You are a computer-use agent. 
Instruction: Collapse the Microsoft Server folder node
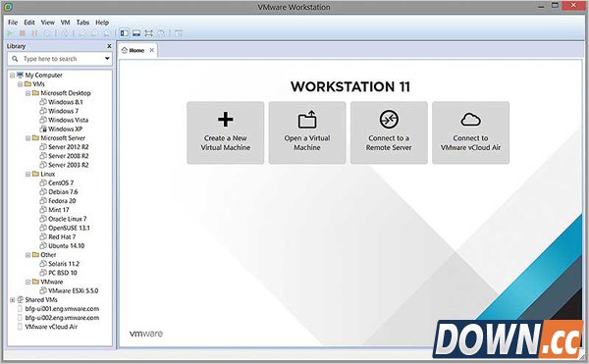27,138
